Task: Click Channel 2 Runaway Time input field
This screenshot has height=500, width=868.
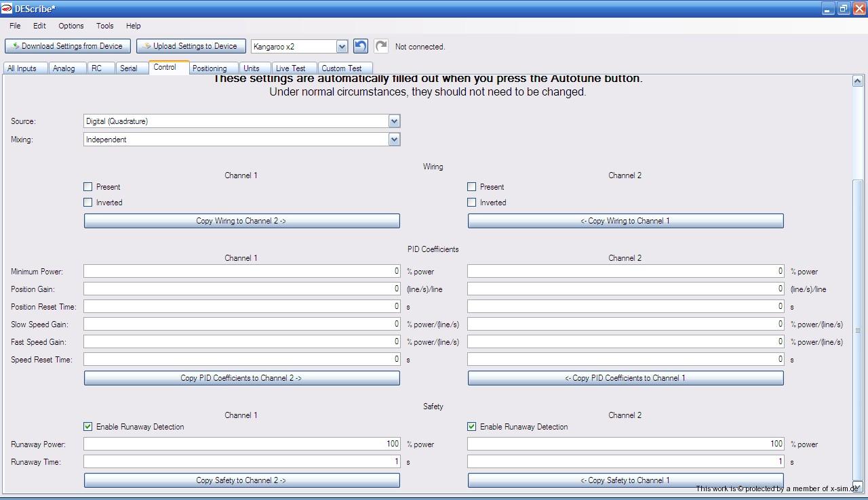Action: coord(625,462)
